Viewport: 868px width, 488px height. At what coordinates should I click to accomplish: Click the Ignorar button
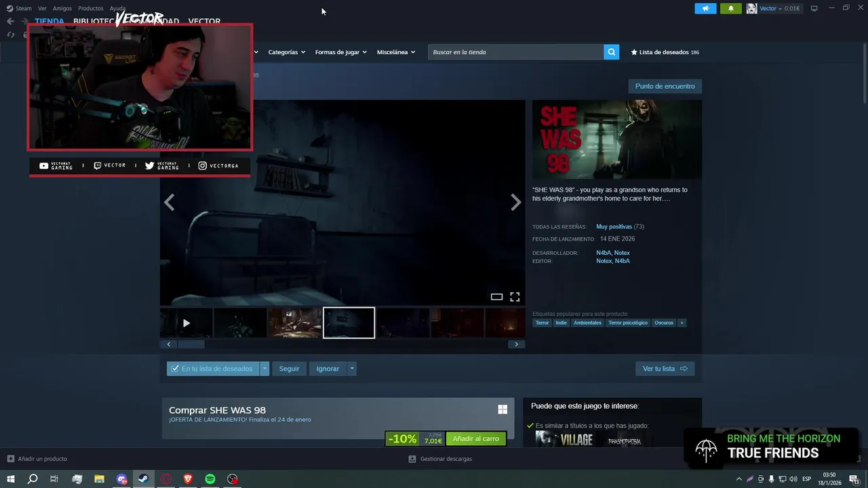(328, 369)
